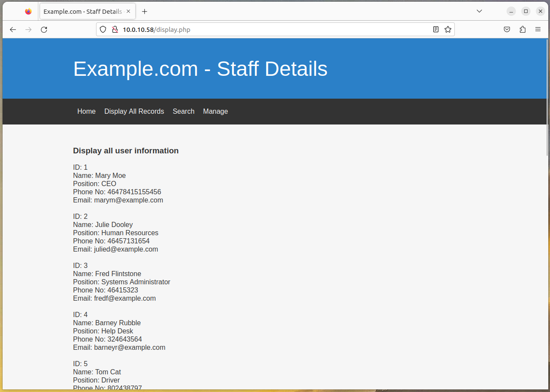Viewport: 550px width, 392px height.
Task: Open the Firefox hamburger application menu
Action: (x=538, y=30)
